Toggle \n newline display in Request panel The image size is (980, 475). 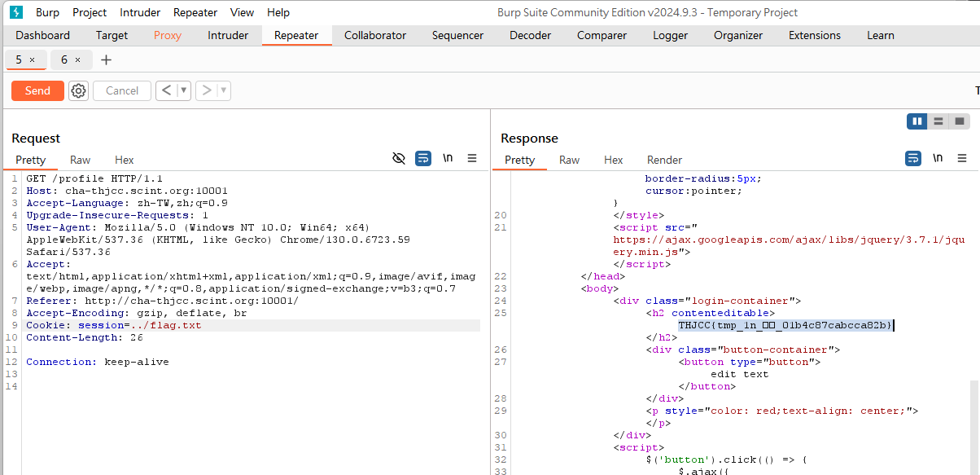pos(448,159)
